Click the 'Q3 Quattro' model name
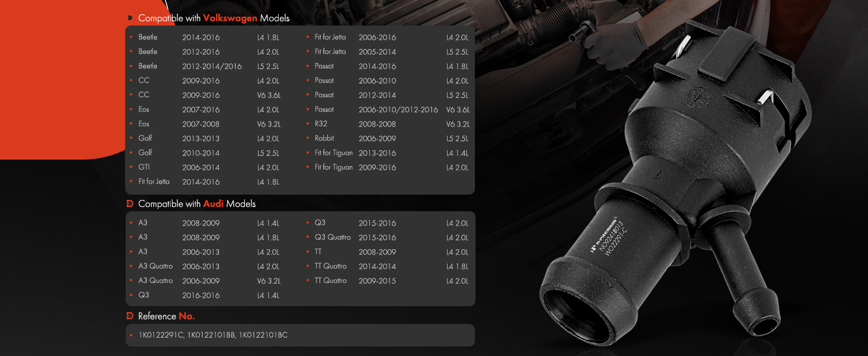The width and height of the screenshot is (868, 356). pyautogui.click(x=333, y=237)
